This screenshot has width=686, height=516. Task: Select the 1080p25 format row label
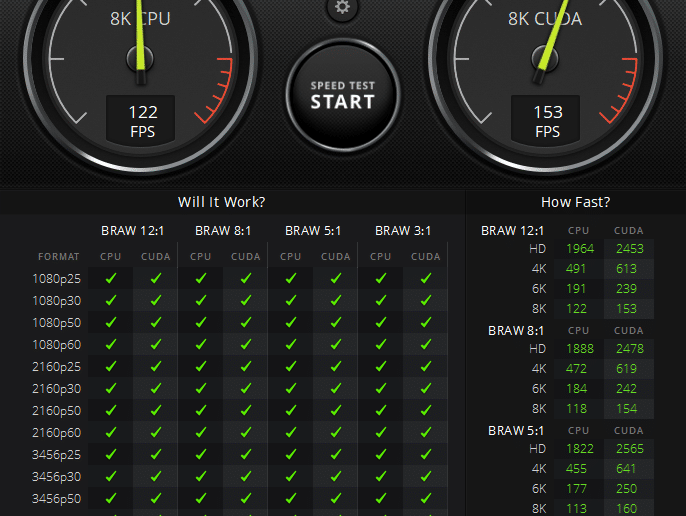coord(56,279)
